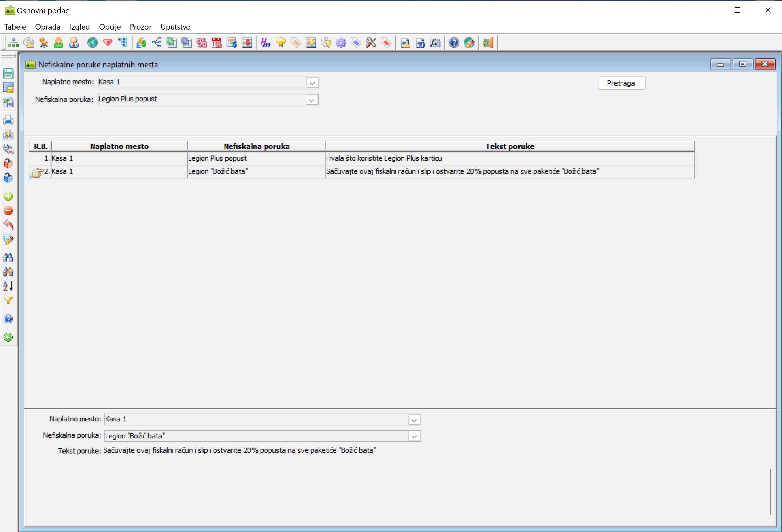The image size is (782, 532).
Task: Click the vertical scrollbar in the bottom panel
Action: click(770, 491)
